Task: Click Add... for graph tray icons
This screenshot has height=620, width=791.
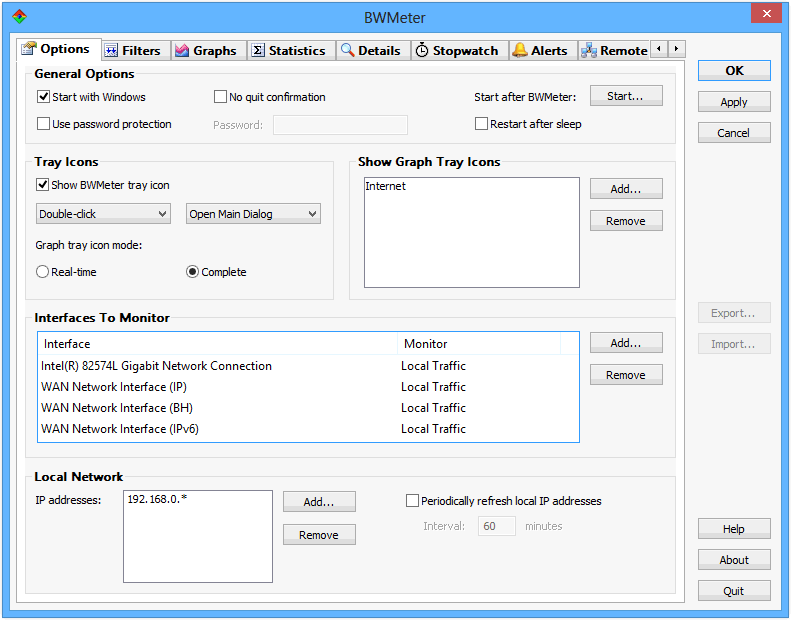Action: 626,189
